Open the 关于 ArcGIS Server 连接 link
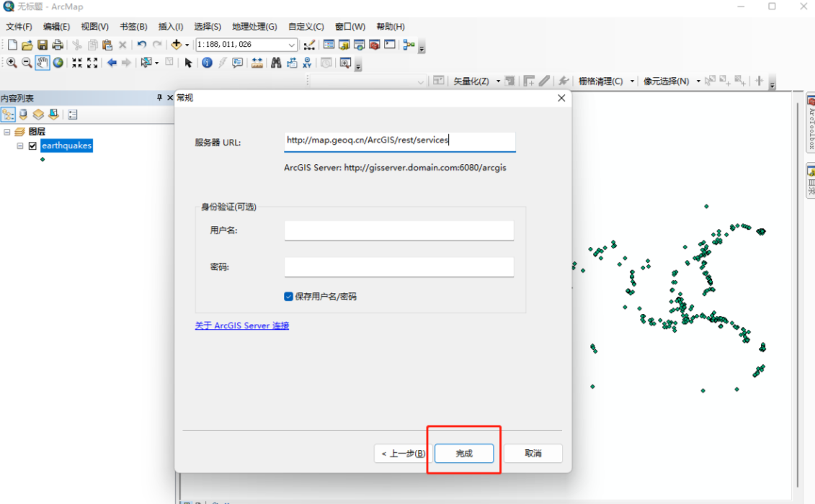 point(241,325)
